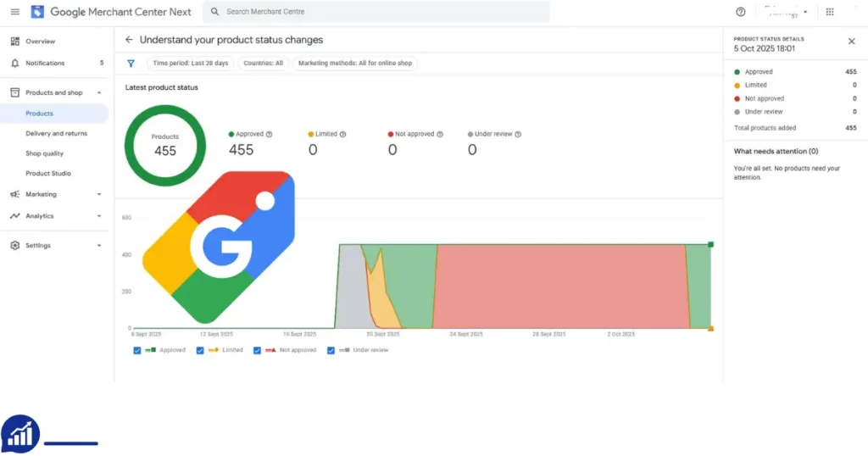Toggle the Under review series checkbox
Screen dimensions: 868x456
pos(331,350)
